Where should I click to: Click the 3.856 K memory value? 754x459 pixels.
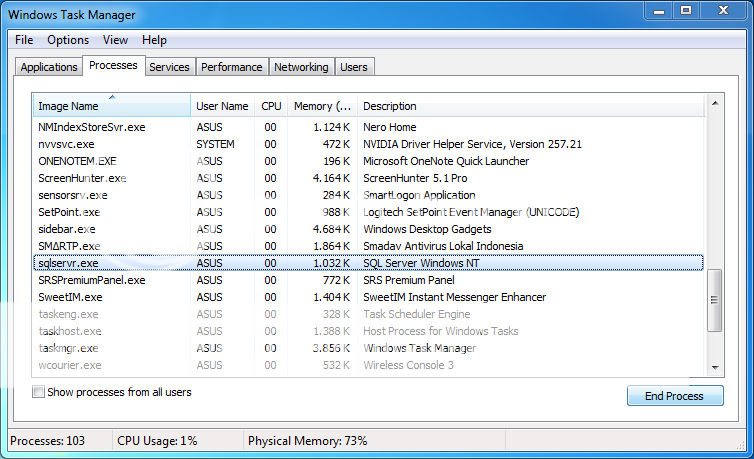pyautogui.click(x=331, y=348)
